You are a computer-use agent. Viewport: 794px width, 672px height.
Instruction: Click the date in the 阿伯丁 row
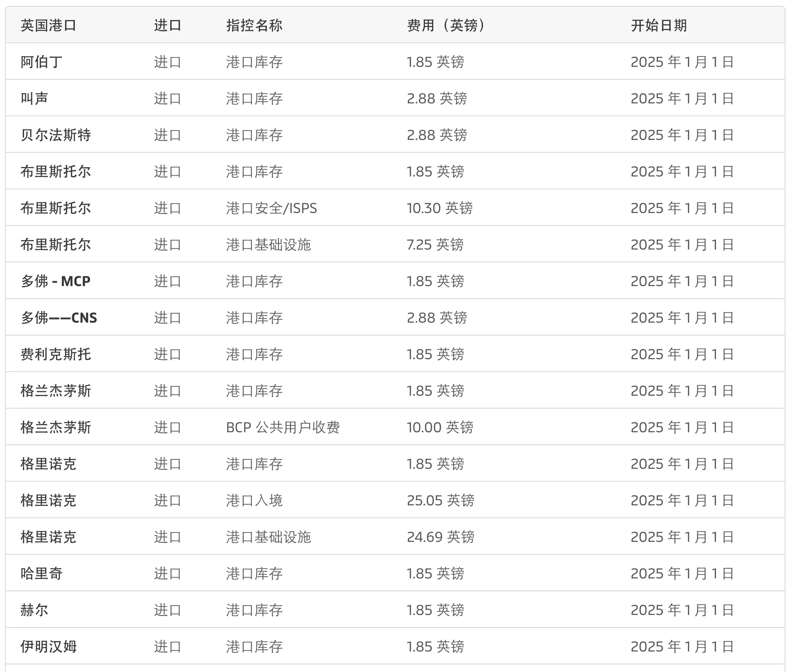[682, 62]
